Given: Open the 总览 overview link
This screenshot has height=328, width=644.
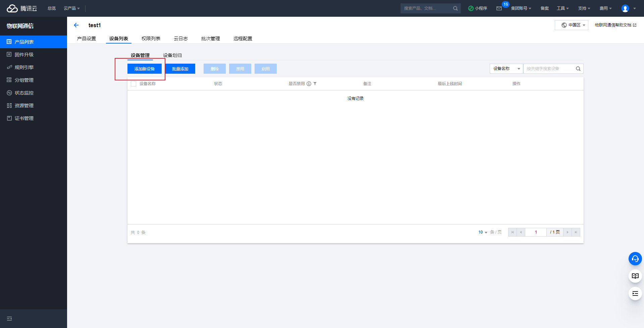Looking at the screenshot, I should point(52,8).
